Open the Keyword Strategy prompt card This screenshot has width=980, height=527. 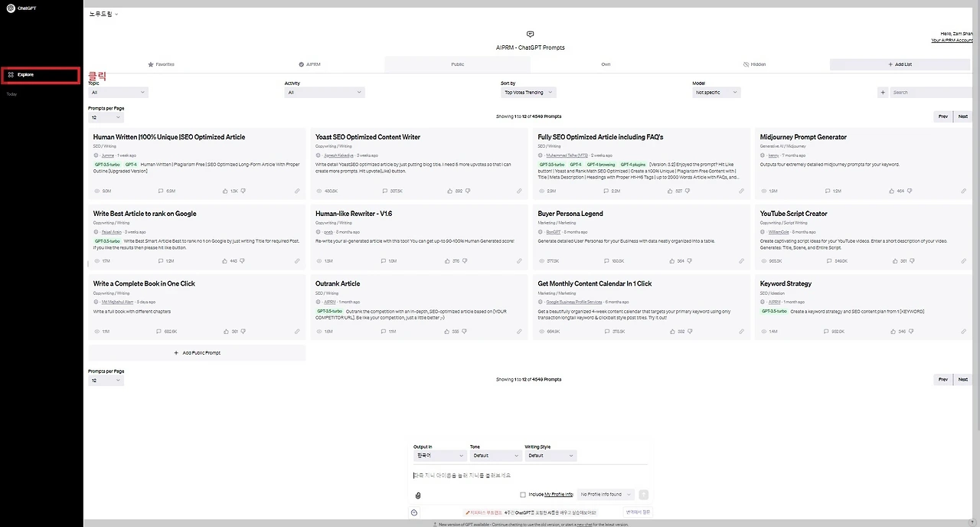coord(864,307)
